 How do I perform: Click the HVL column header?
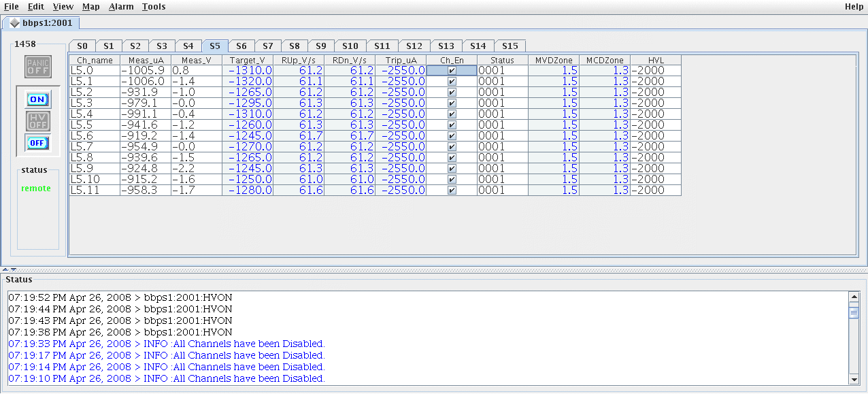point(656,61)
